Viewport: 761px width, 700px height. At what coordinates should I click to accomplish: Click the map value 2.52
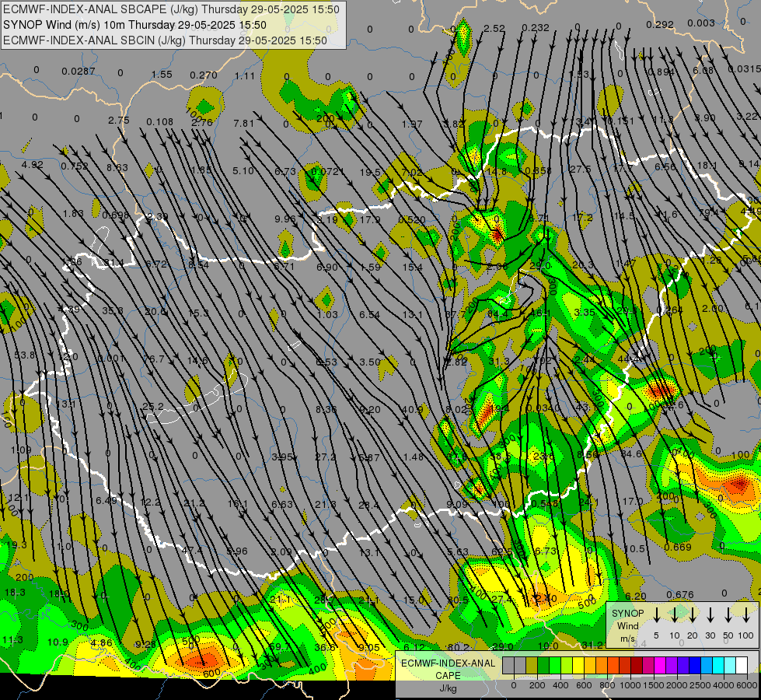point(494,29)
